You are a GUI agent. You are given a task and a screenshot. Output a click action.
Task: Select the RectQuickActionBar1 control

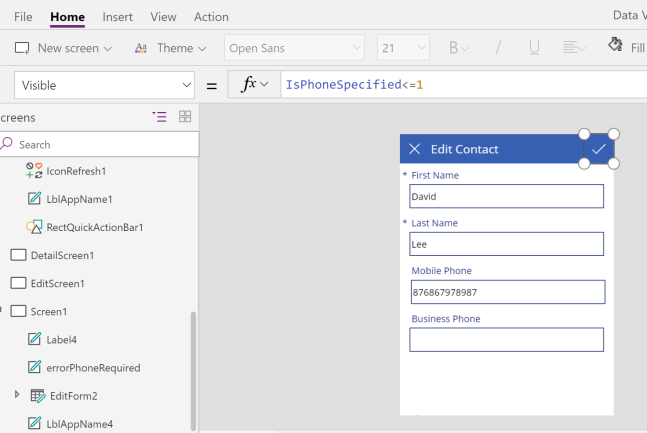(94, 227)
